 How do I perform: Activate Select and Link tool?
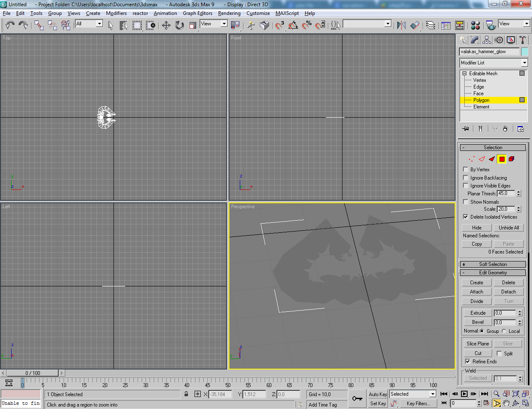(39, 25)
